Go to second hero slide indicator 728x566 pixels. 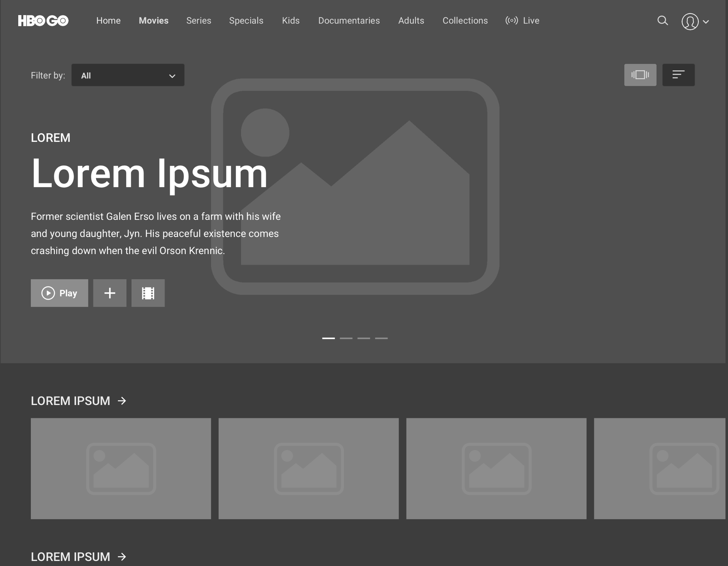click(x=346, y=338)
